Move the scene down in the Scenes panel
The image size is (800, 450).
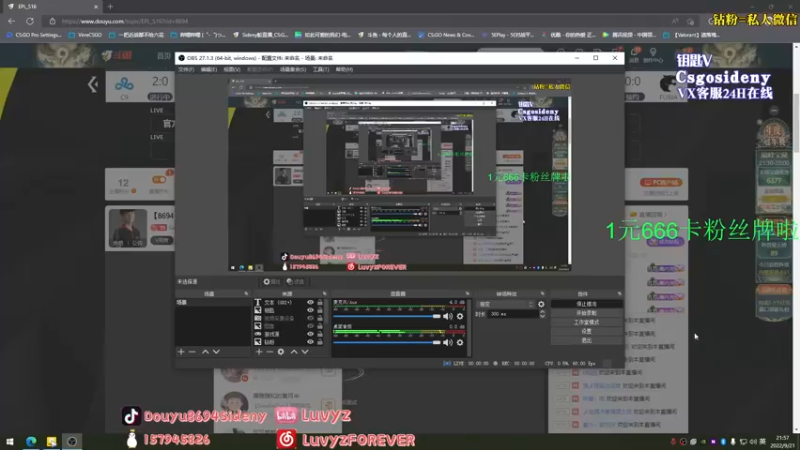pyautogui.click(x=216, y=352)
